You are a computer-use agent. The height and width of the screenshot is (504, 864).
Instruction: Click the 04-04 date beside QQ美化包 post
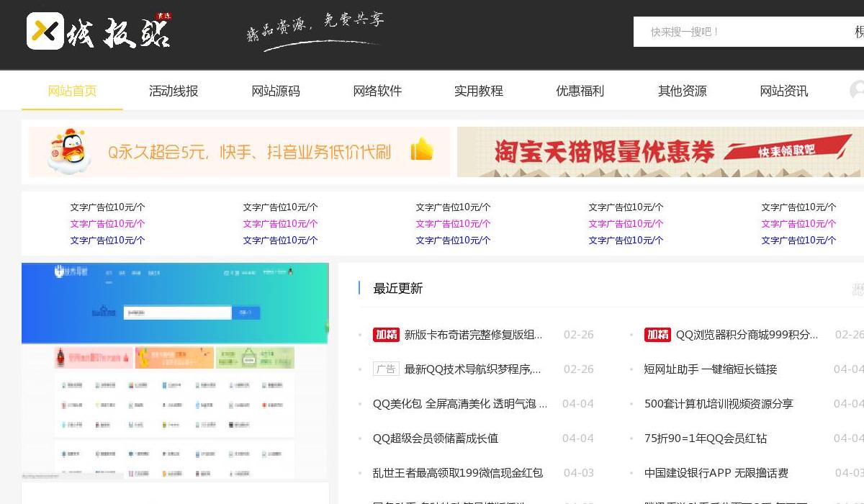[578, 404]
